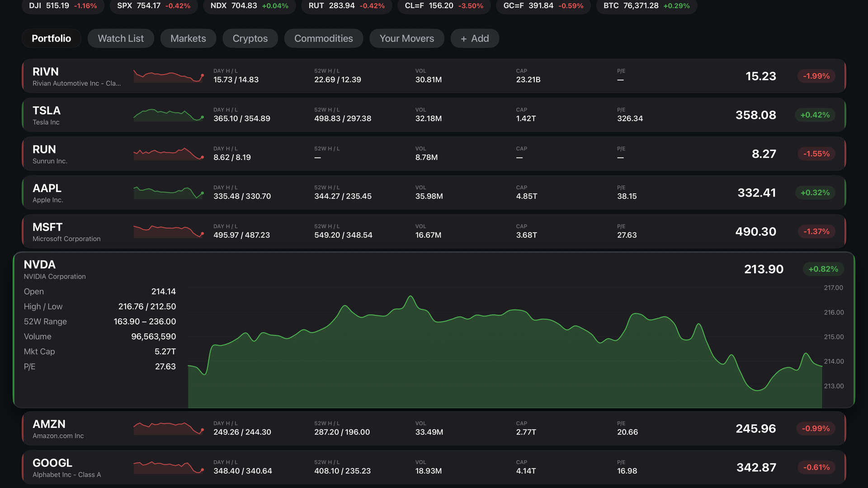Image resolution: width=868 pixels, height=488 pixels.
Task: Click the AAPL sparkline chart
Action: tap(169, 192)
